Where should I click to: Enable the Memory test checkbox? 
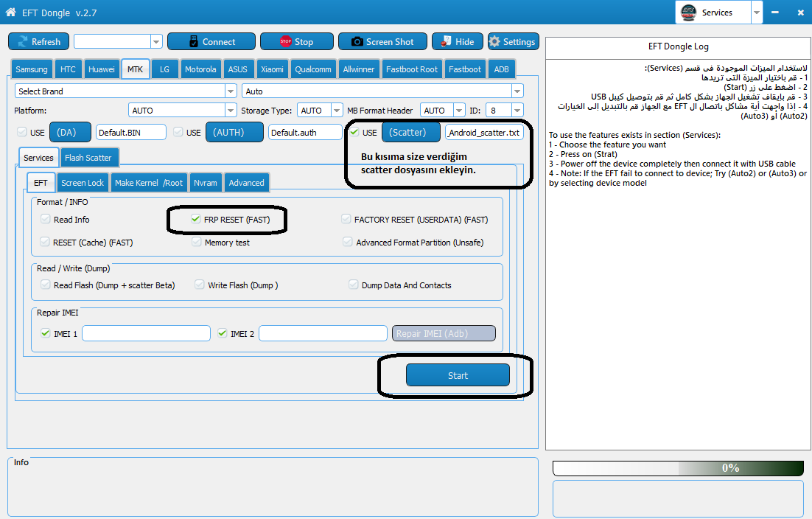tap(196, 242)
